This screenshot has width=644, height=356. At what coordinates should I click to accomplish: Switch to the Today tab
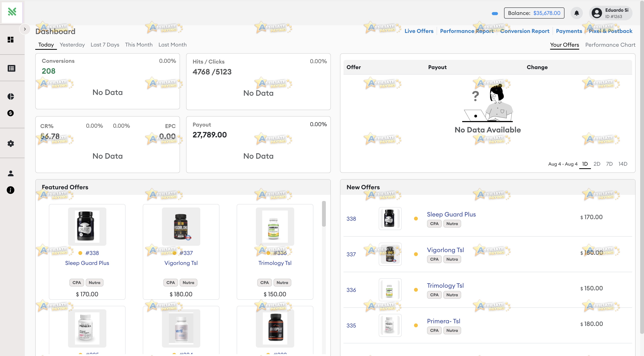click(46, 45)
